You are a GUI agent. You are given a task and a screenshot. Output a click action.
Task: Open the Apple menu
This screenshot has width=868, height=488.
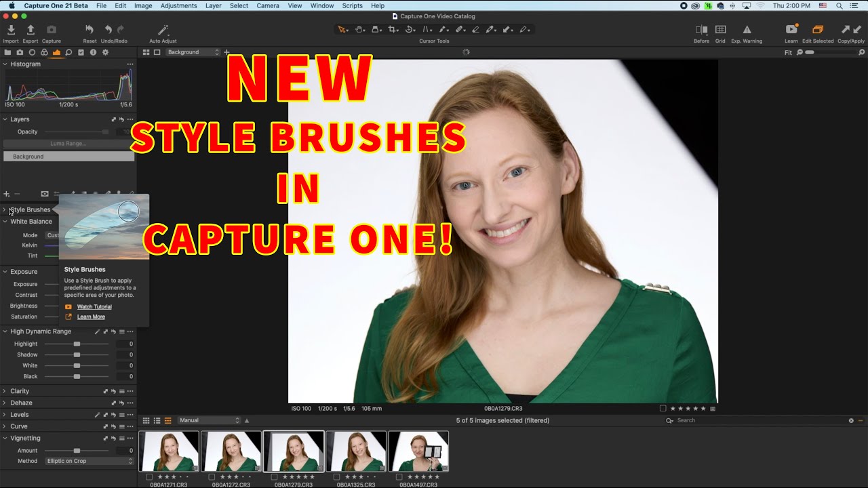[12, 5]
